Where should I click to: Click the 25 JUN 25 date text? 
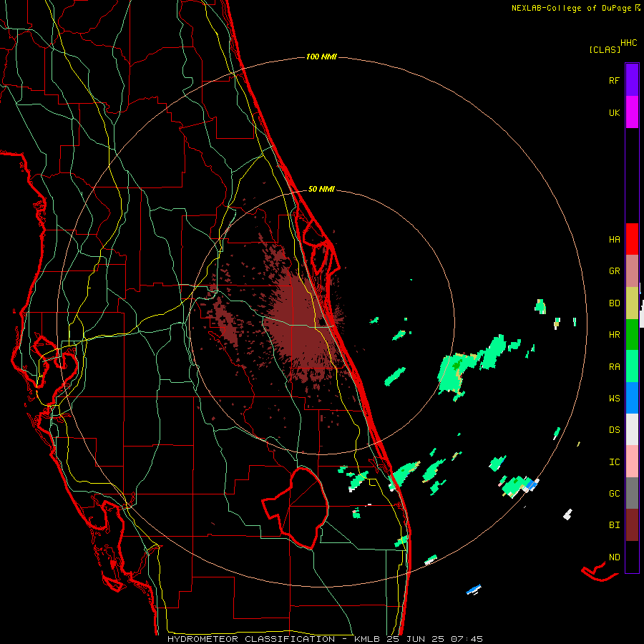point(416,639)
